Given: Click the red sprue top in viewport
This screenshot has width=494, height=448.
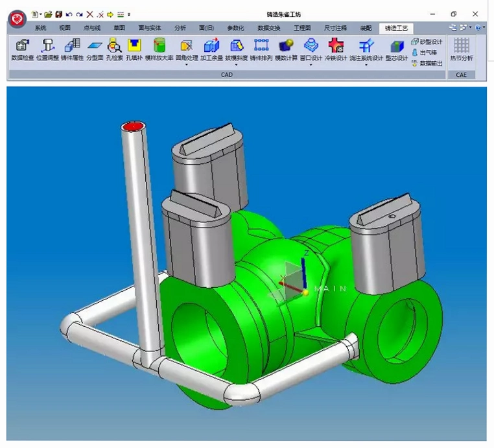Looking at the screenshot, I should click(x=134, y=126).
